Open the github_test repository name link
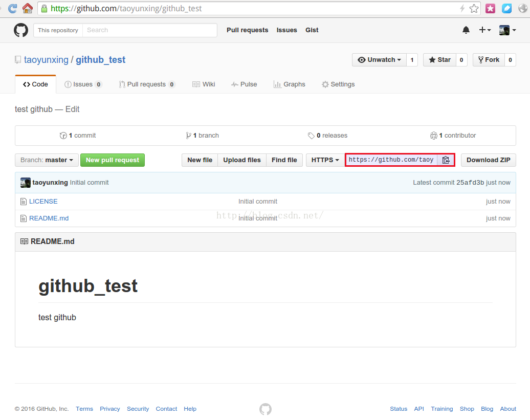Viewport: 530px width, 420px height. pos(100,60)
